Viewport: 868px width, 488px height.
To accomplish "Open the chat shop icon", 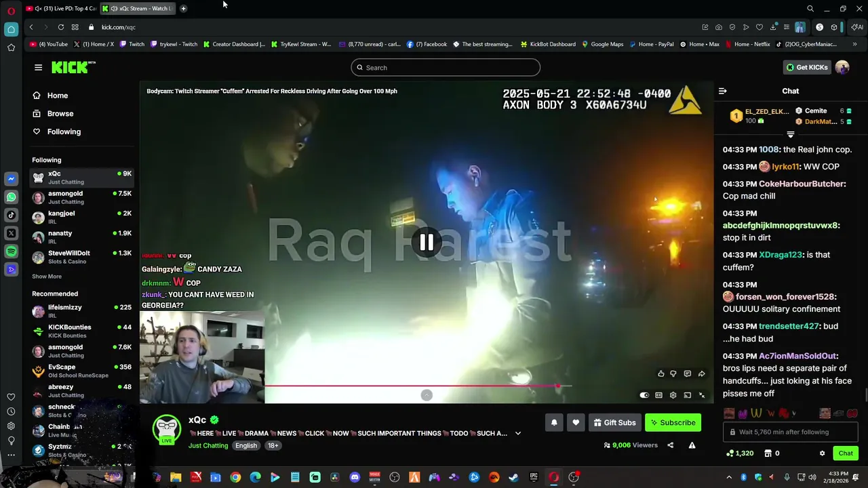I will click(768, 453).
